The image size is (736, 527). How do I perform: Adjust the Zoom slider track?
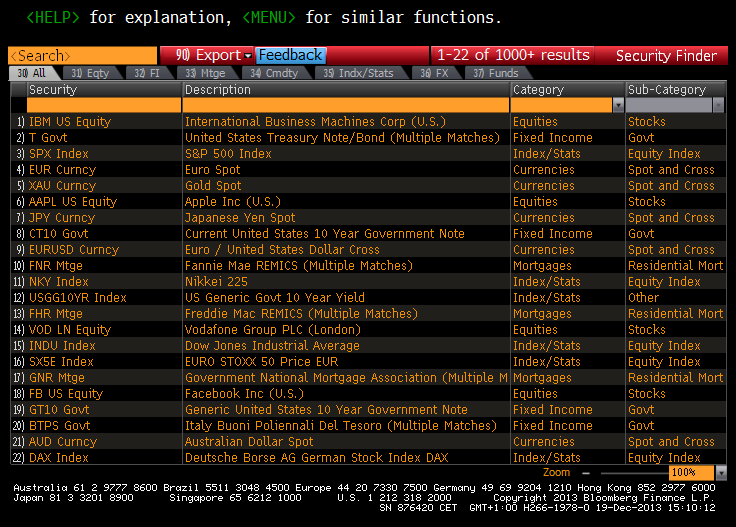coord(635,473)
